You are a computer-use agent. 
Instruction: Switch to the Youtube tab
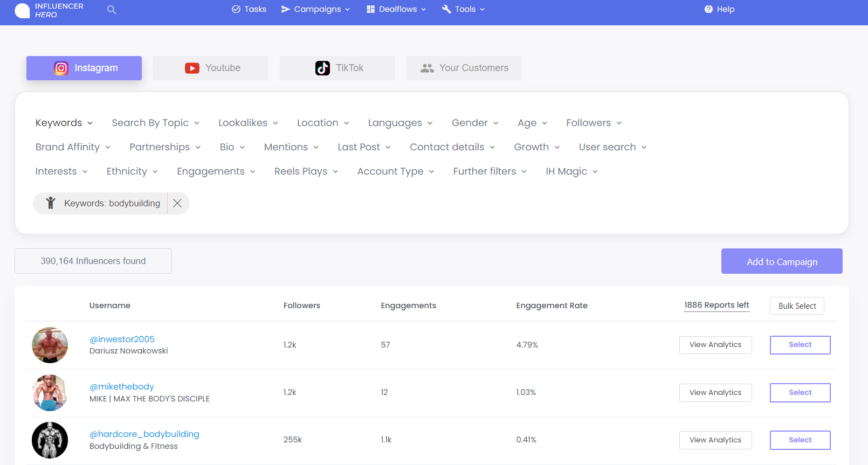coord(211,68)
